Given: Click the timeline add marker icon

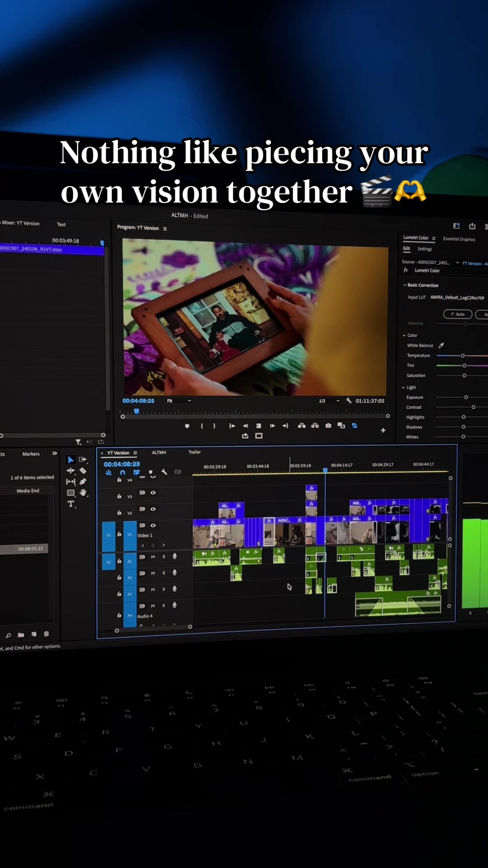Looking at the screenshot, I should point(150,472).
